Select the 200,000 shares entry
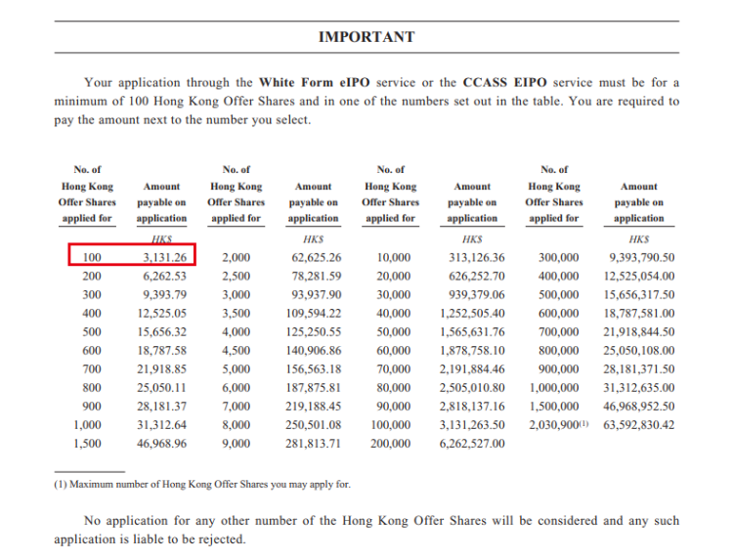 tap(391, 443)
